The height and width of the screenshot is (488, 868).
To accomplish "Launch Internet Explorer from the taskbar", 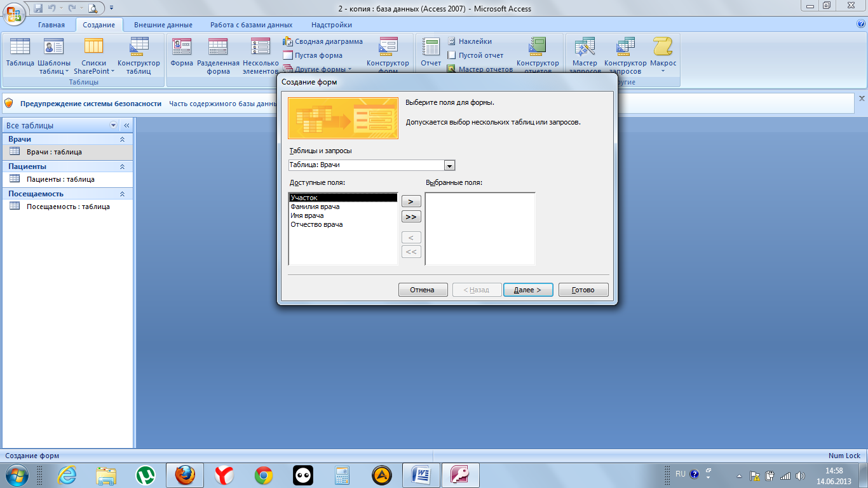I will [x=67, y=475].
